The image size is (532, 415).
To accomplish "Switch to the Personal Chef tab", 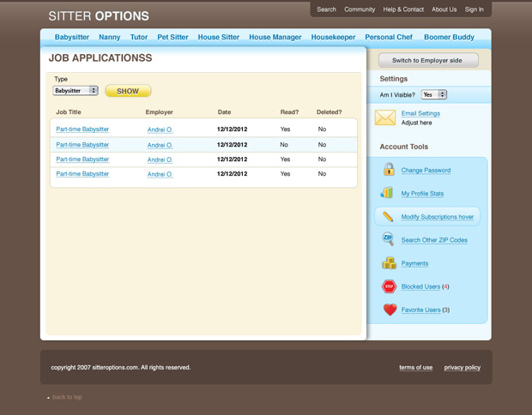I will 389,38.
